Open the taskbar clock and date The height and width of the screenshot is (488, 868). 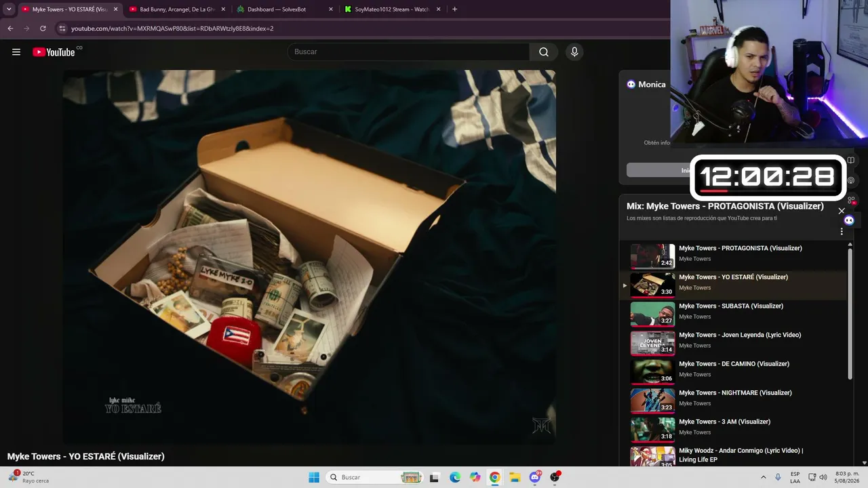(847, 477)
